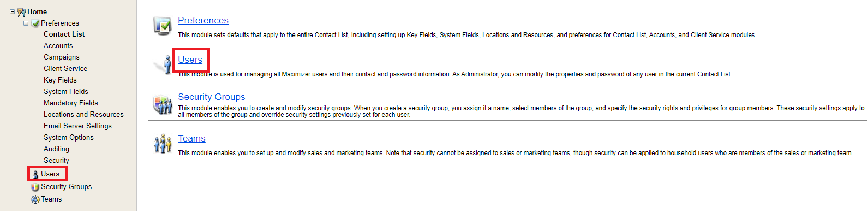Select Locations and Resources item
This screenshot has height=212, width=868.
(83, 115)
